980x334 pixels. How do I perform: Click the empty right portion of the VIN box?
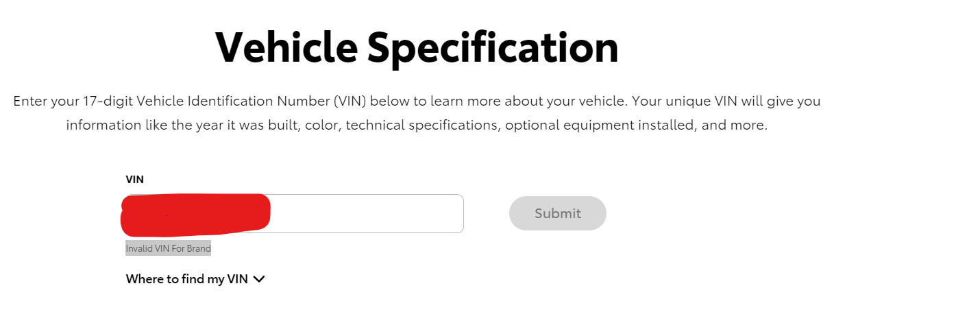click(367, 213)
